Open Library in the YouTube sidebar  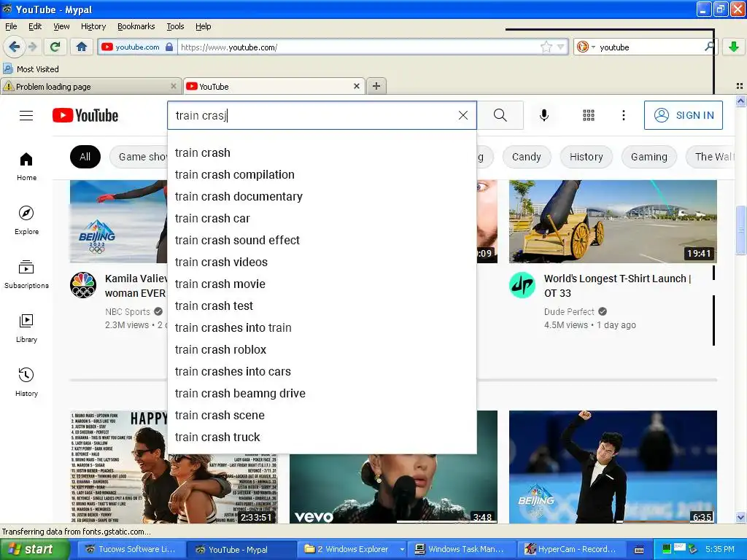(x=26, y=328)
